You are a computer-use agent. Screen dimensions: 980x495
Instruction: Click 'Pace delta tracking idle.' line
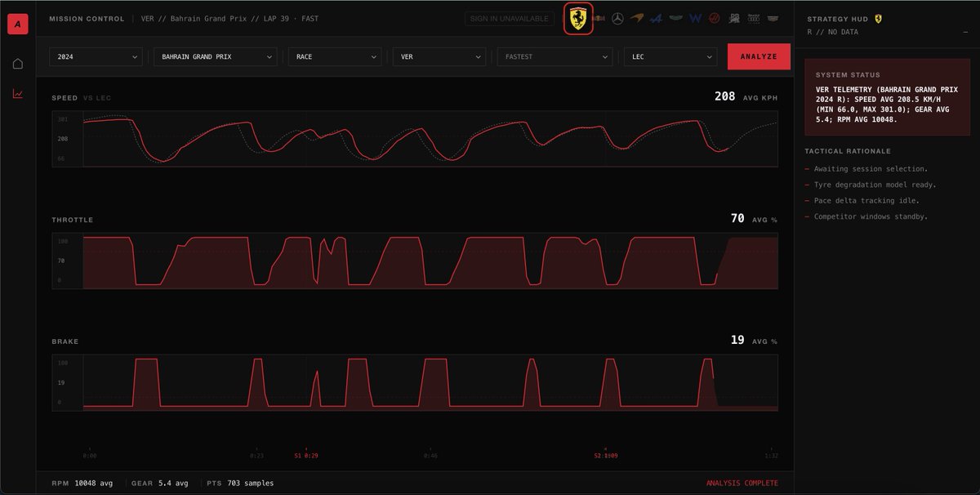867,200
